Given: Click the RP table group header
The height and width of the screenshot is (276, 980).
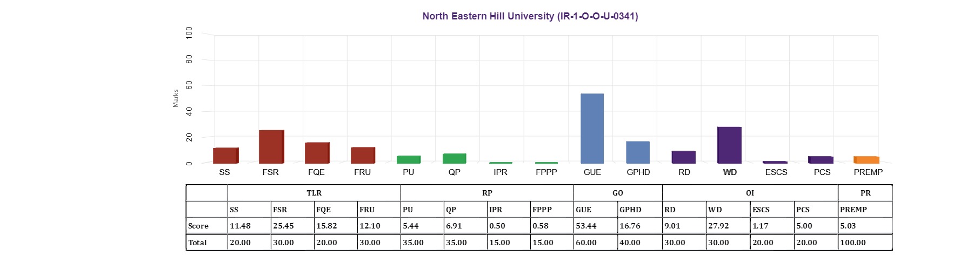Looking at the screenshot, I should coord(487,193).
